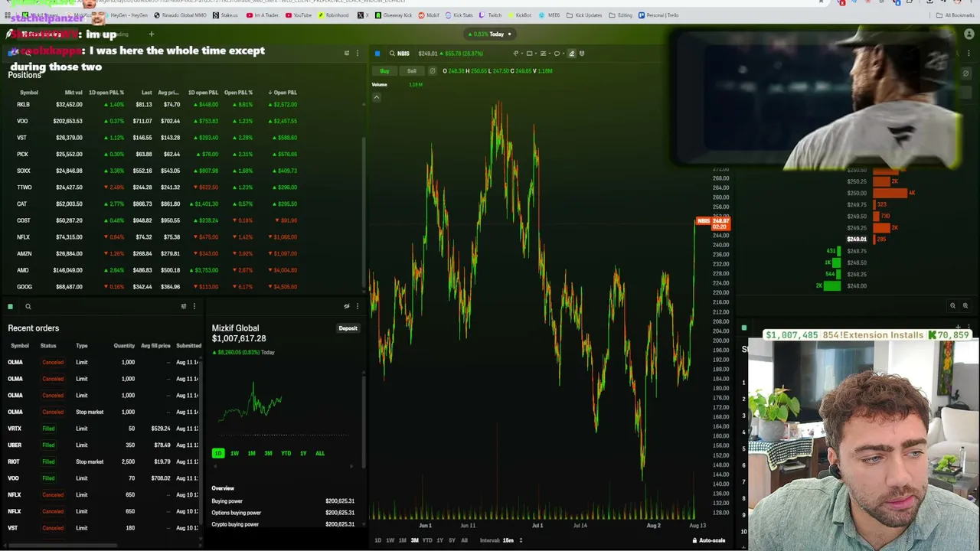Select 1M range on account chart
Viewport: 980px width, 551px height.
click(x=251, y=453)
